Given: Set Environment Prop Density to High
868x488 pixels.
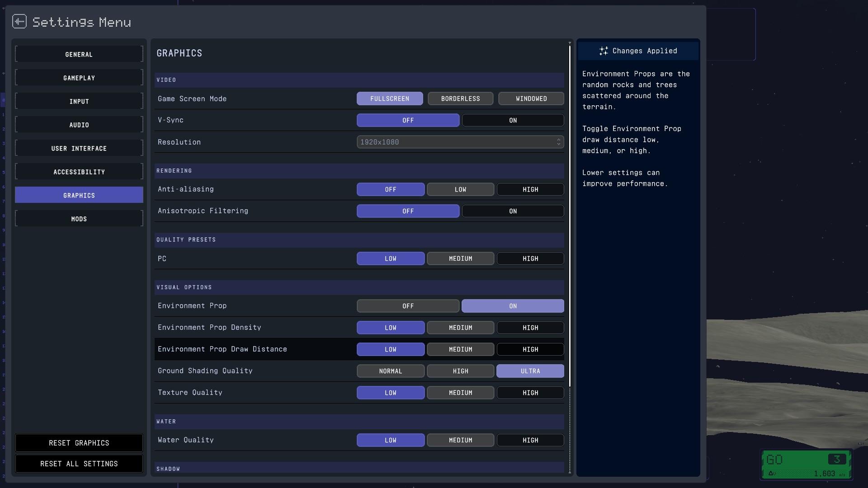Looking at the screenshot, I should pos(530,328).
